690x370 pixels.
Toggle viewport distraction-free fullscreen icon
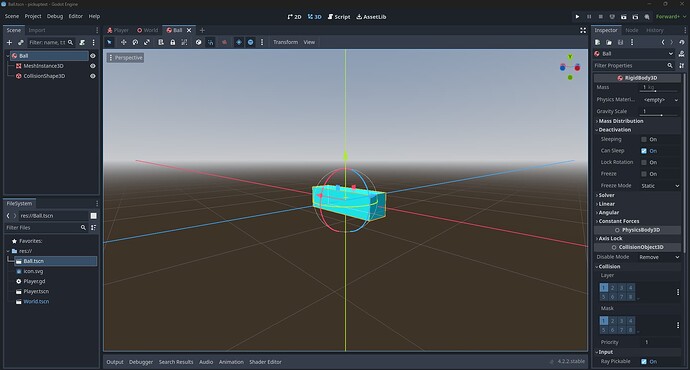[583, 30]
